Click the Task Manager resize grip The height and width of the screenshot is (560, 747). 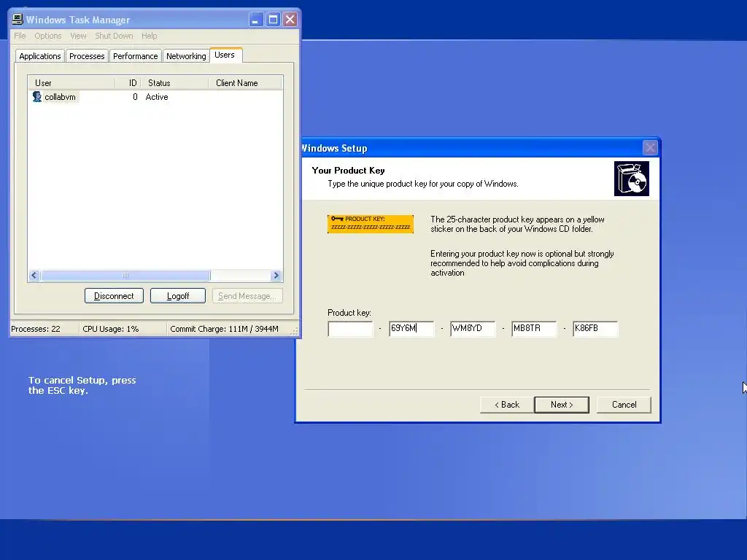tap(295, 331)
